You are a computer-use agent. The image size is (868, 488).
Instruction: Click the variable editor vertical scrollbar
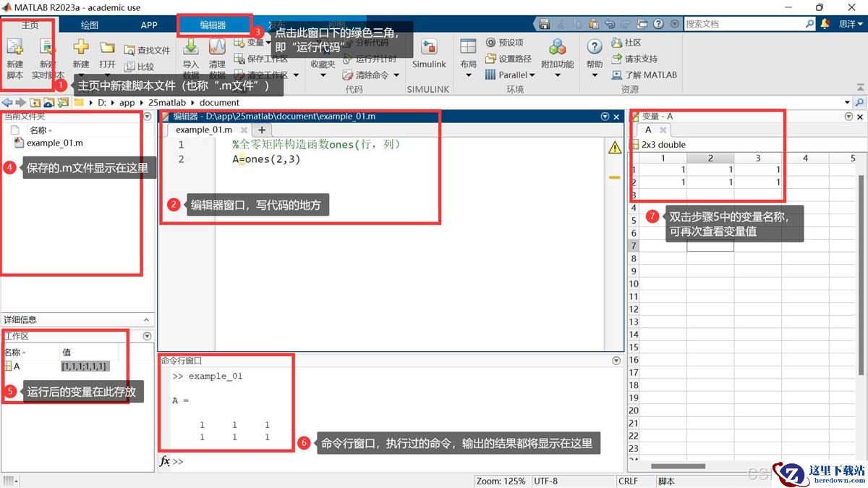click(861, 275)
